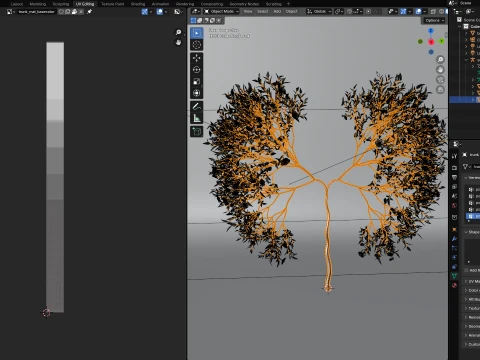Click the fake user shield icon for the image

61,12
